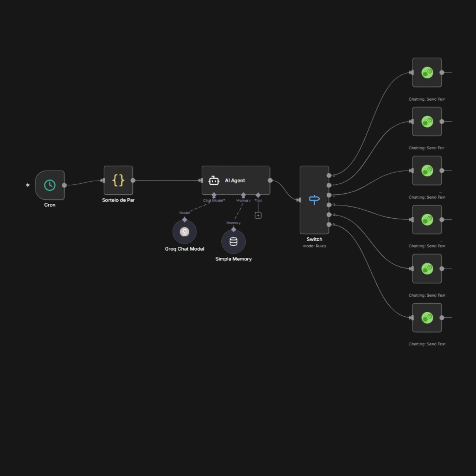This screenshot has height=476, width=476.
Task: Select the Switch node
Action: click(x=314, y=200)
